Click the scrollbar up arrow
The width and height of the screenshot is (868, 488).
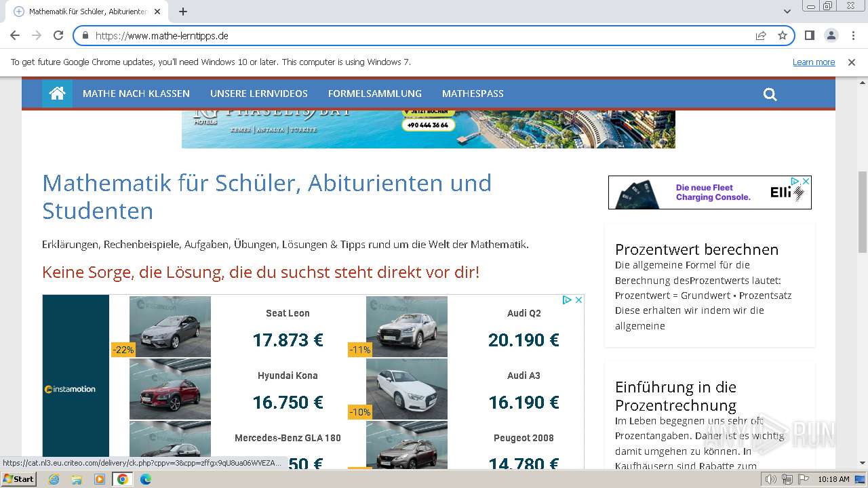tap(862, 82)
